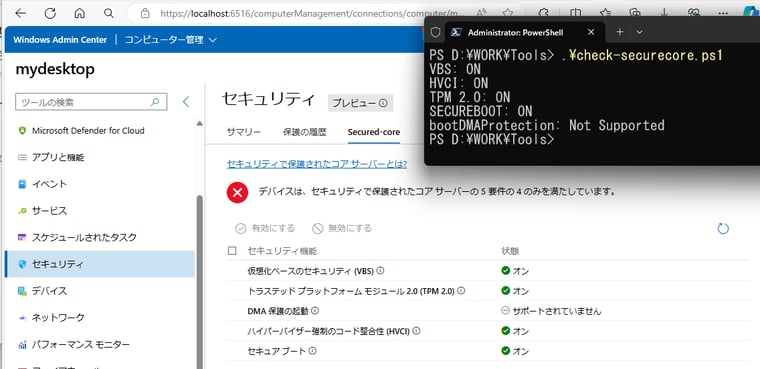Click info icon next to TPM 2.0

pyautogui.click(x=461, y=290)
